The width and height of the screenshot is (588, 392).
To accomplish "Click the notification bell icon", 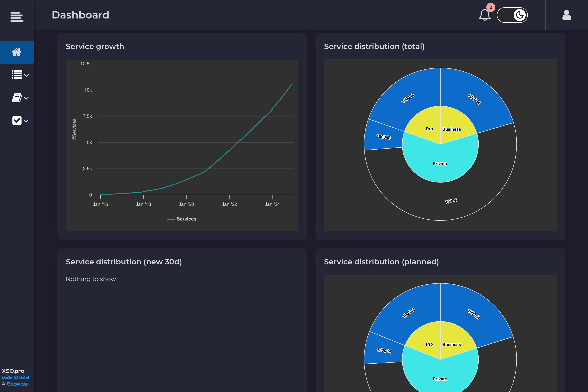I will (484, 15).
